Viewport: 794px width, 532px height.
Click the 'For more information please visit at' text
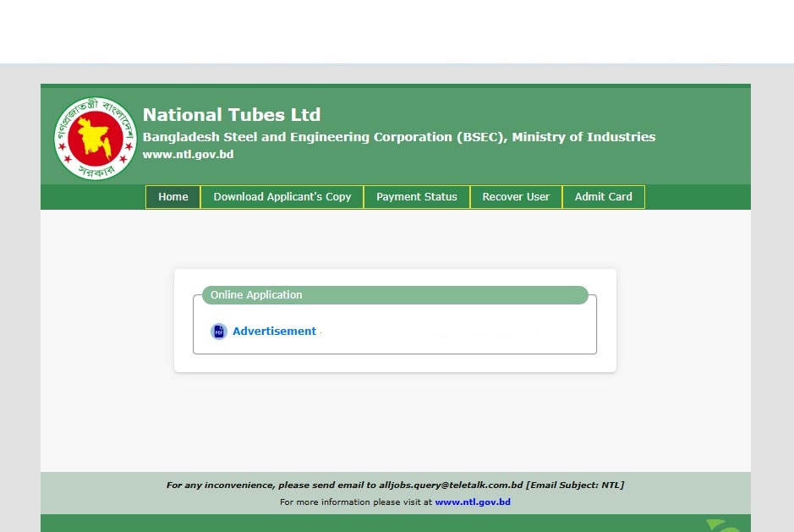(356, 502)
